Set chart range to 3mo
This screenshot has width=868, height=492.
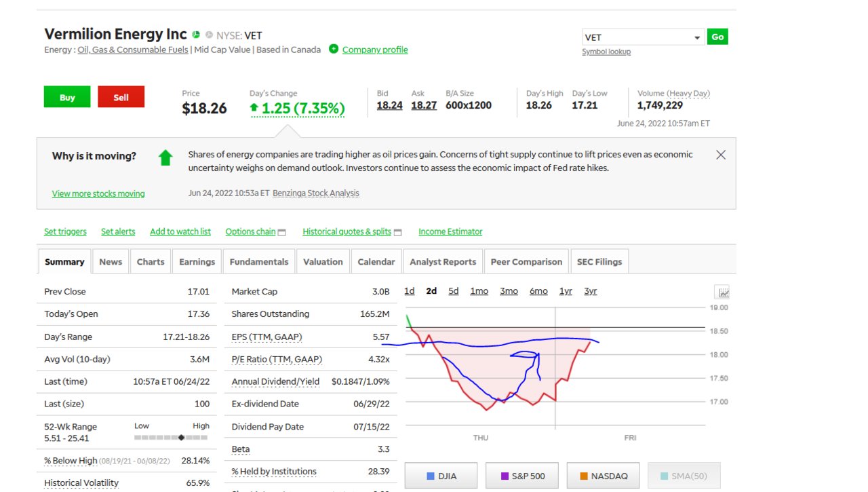[509, 290]
